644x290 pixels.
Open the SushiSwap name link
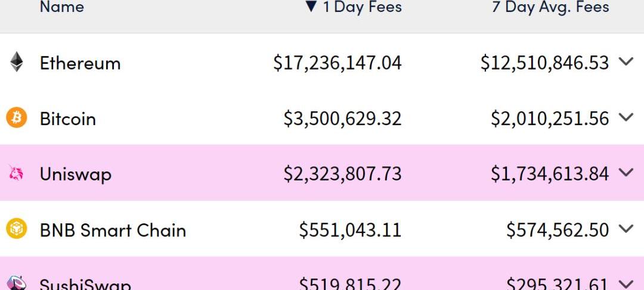[x=85, y=284]
